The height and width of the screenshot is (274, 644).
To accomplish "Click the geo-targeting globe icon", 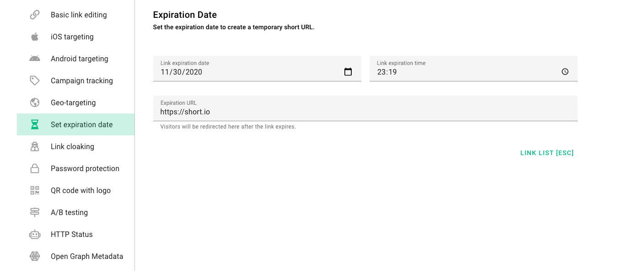I will click(35, 102).
